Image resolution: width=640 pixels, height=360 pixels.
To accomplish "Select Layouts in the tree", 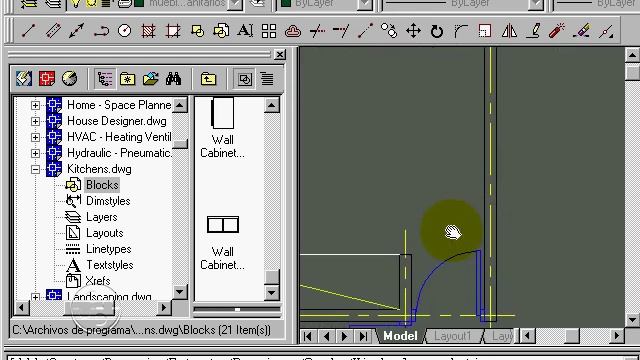I will tap(104, 233).
